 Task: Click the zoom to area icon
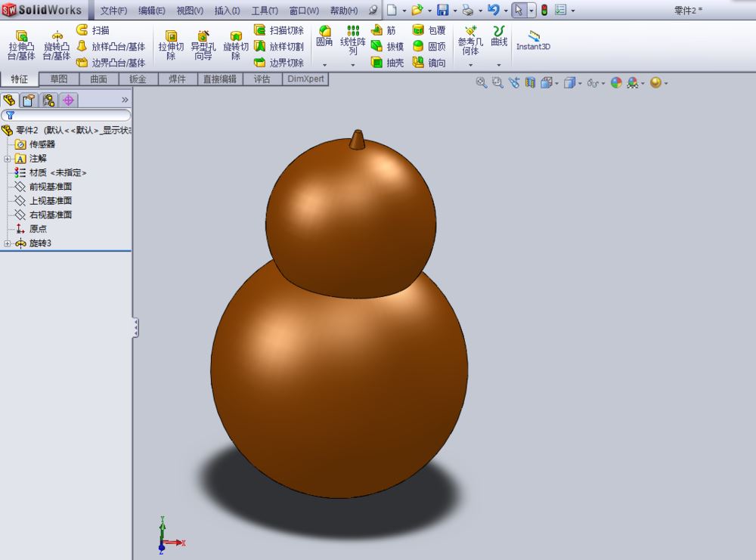(x=497, y=82)
